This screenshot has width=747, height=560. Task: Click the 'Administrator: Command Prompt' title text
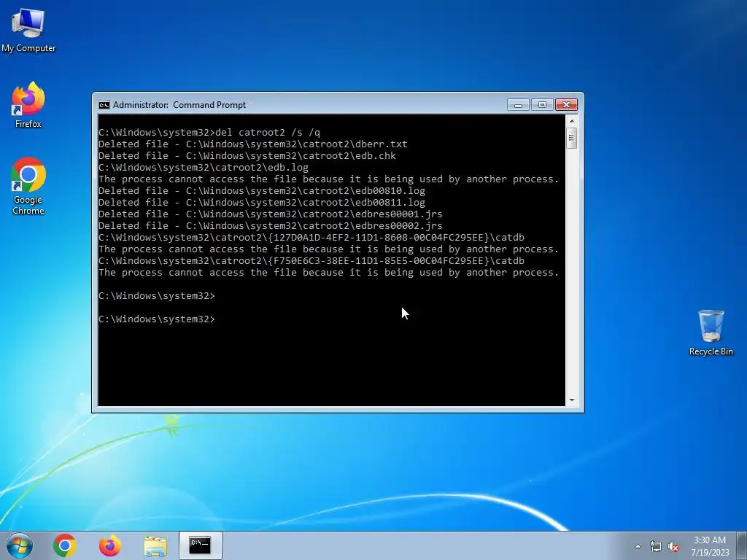click(179, 105)
